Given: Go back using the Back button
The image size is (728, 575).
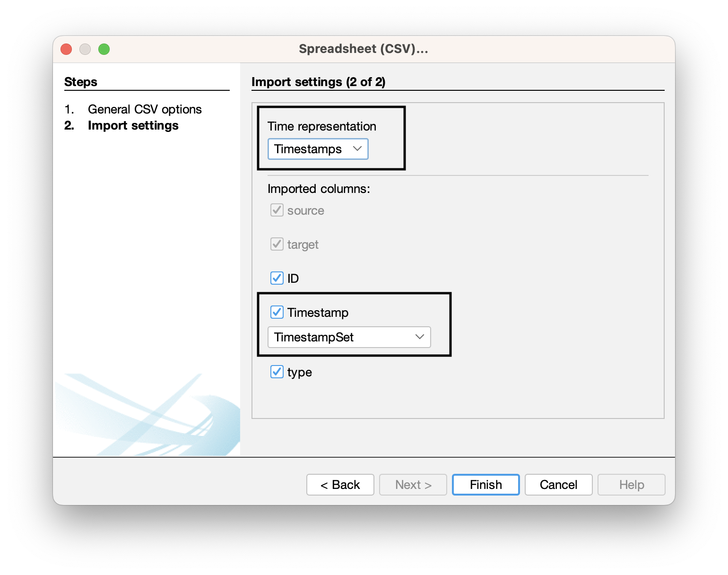Looking at the screenshot, I should pos(340,485).
